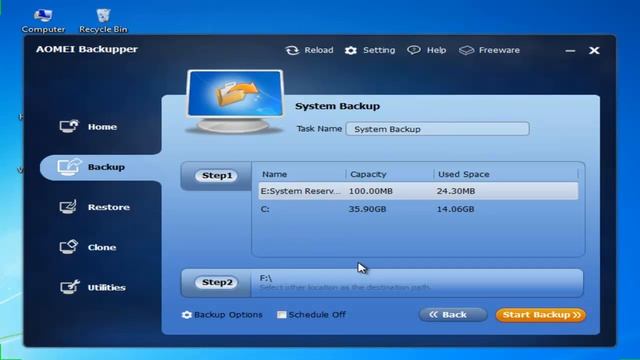Click the 35.90GB capacity value

click(367, 209)
